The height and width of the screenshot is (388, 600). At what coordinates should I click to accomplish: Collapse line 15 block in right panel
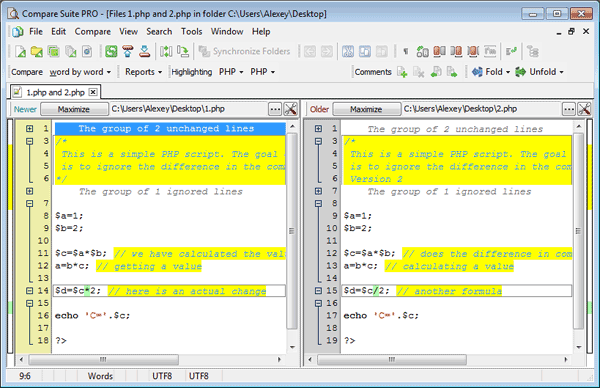pyautogui.click(x=318, y=291)
